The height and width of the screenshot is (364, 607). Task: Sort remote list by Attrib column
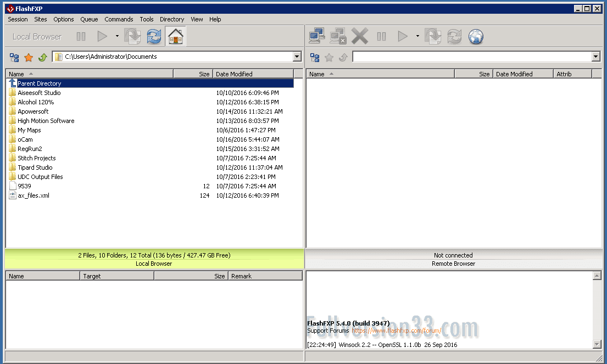point(572,74)
